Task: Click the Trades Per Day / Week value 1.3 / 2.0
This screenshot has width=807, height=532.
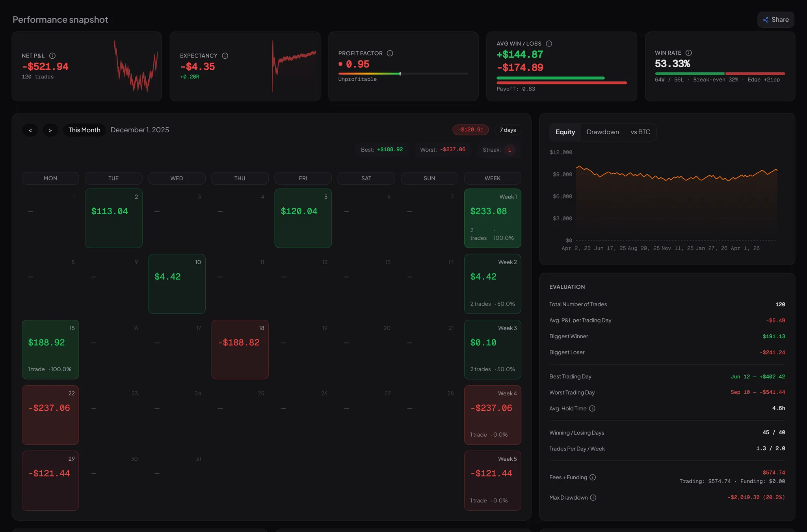Action: coord(771,449)
